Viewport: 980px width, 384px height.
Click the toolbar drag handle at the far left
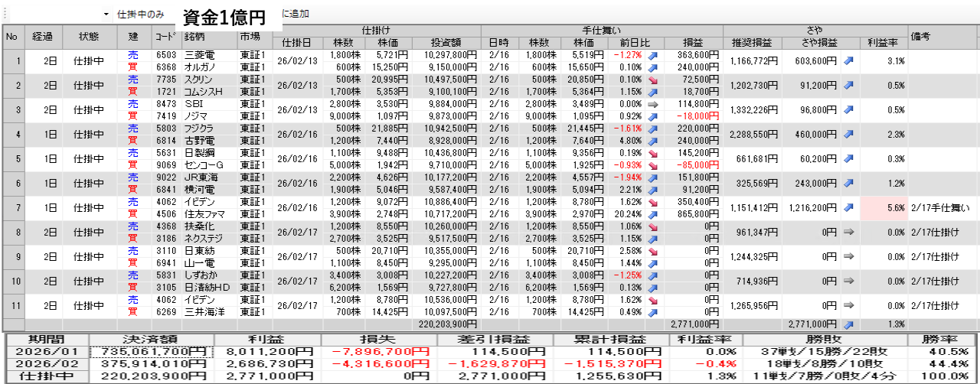[3, 15]
